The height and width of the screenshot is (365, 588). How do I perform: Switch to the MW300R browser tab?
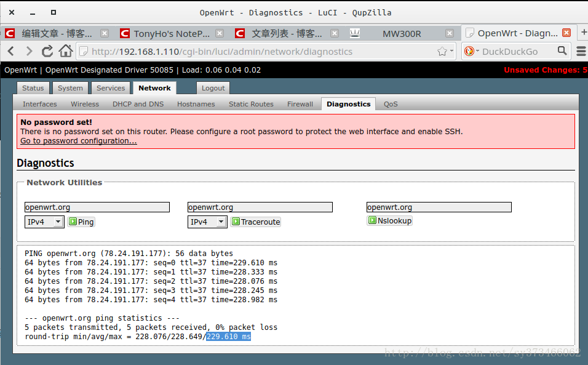pos(402,33)
